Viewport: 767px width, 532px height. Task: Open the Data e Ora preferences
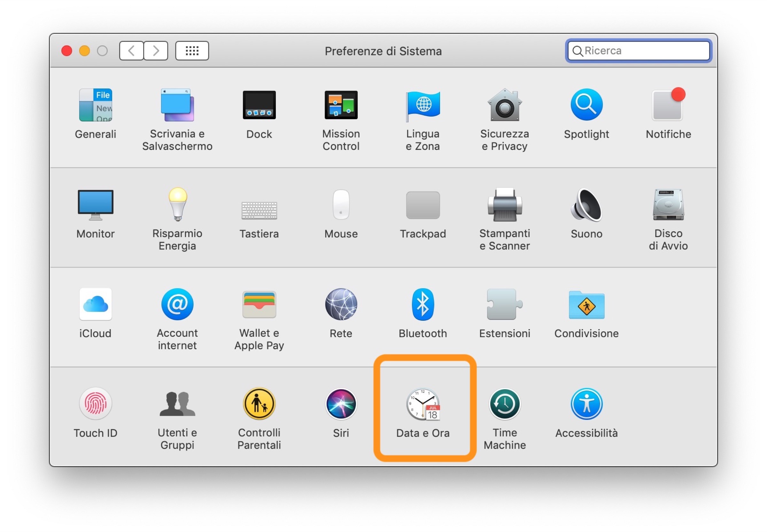(x=423, y=404)
